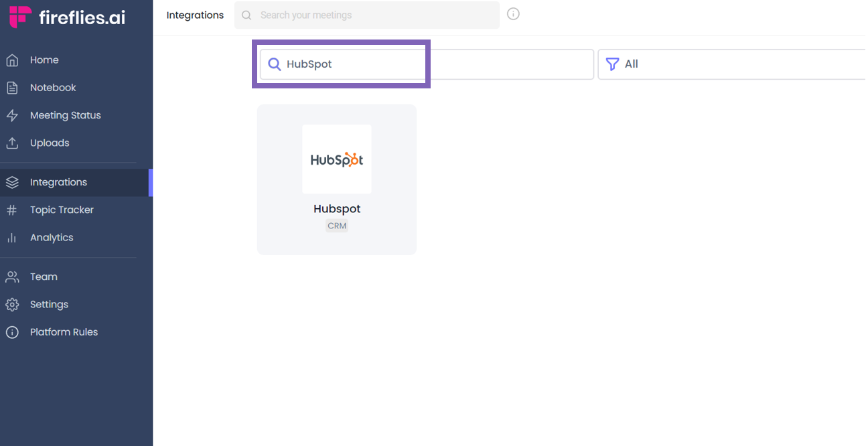Screen dimensions: 868x446
Task: Click inside the HubSpot search input
Action: pyautogui.click(x=342, y=64)
